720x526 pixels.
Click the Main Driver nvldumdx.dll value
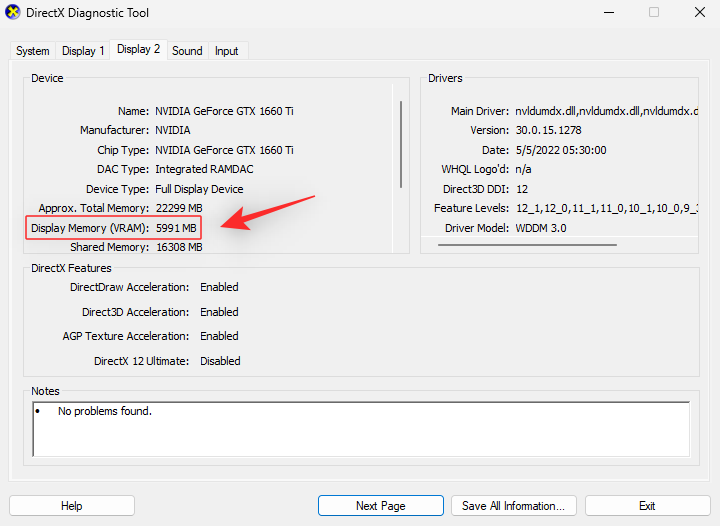[x=606, y=111]
